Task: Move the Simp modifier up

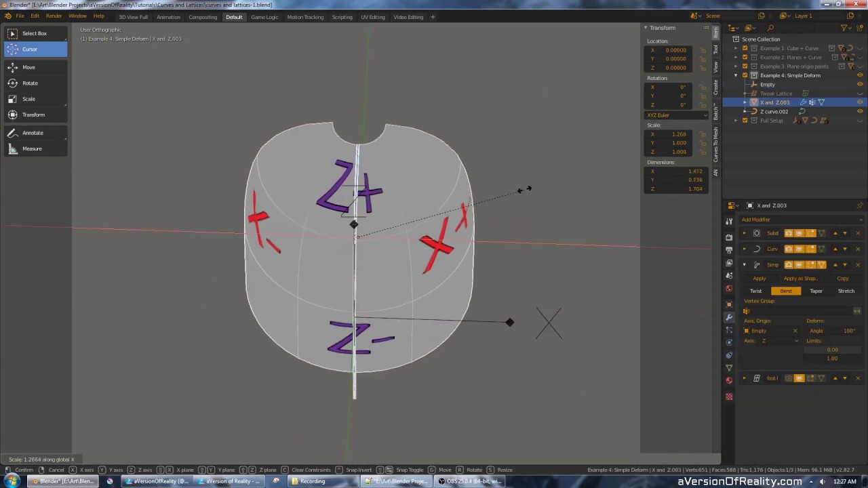Action: tap(835, 264)
